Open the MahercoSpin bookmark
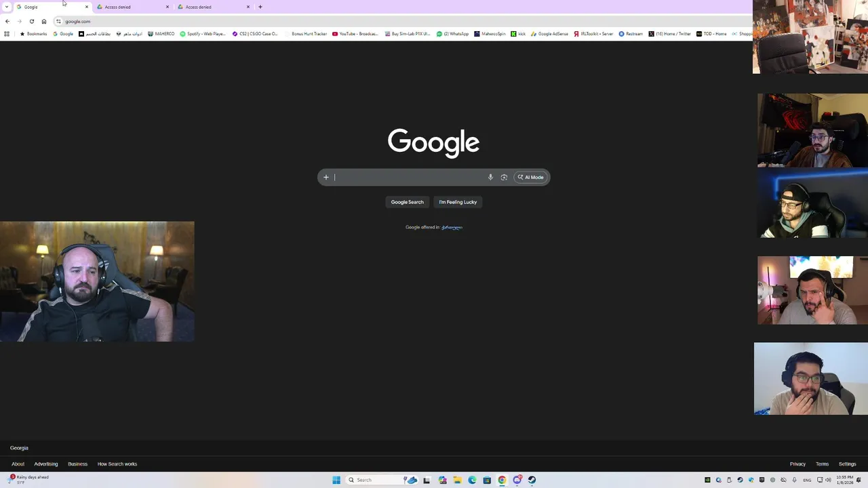 pyautogui.click(x=490, y=34)
